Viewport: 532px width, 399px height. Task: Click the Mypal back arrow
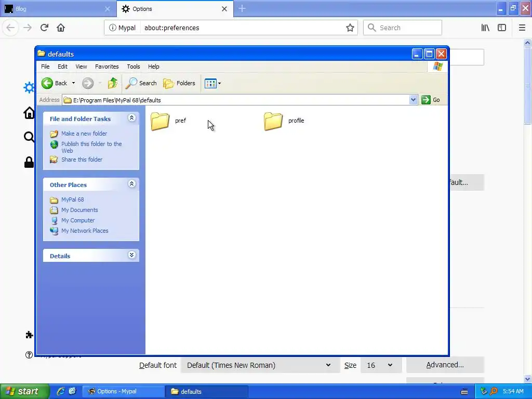tap(10, 28)
